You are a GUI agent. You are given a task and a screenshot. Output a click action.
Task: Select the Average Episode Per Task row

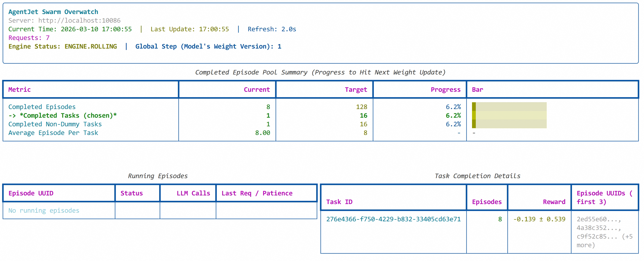(x=53, y=133)
